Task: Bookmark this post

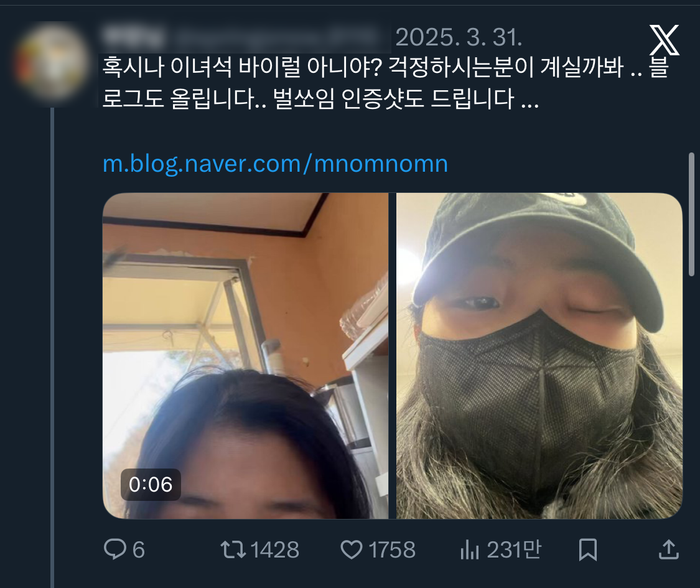Action: pyautogui.click(x=587, y=549)
